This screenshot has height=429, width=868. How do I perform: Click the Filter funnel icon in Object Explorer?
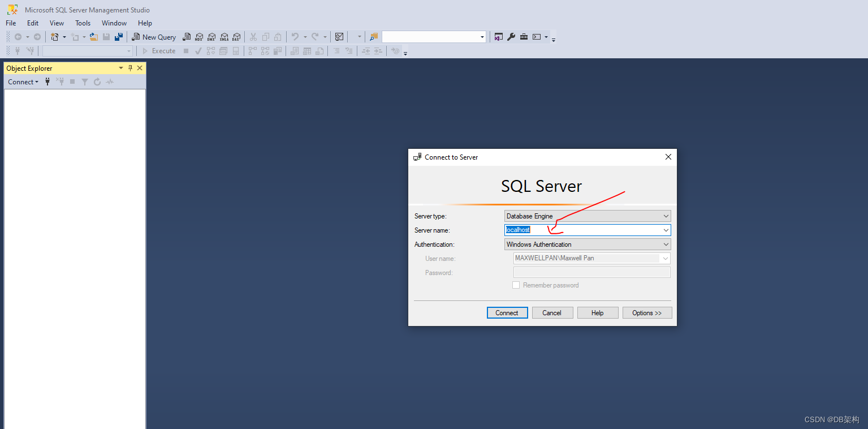tap(85, 81)
